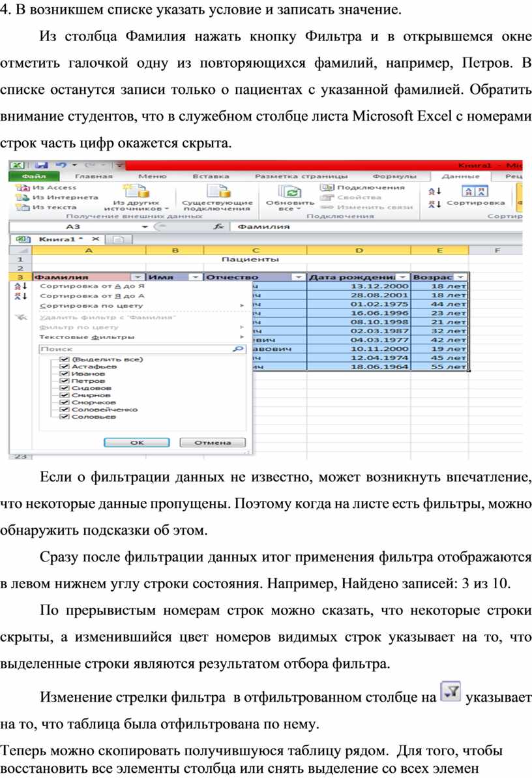Uncheck the Соловейченко checkbox
Image resolution: width=532 pixels, height=778 pixels.
click(x=63, y=410)
